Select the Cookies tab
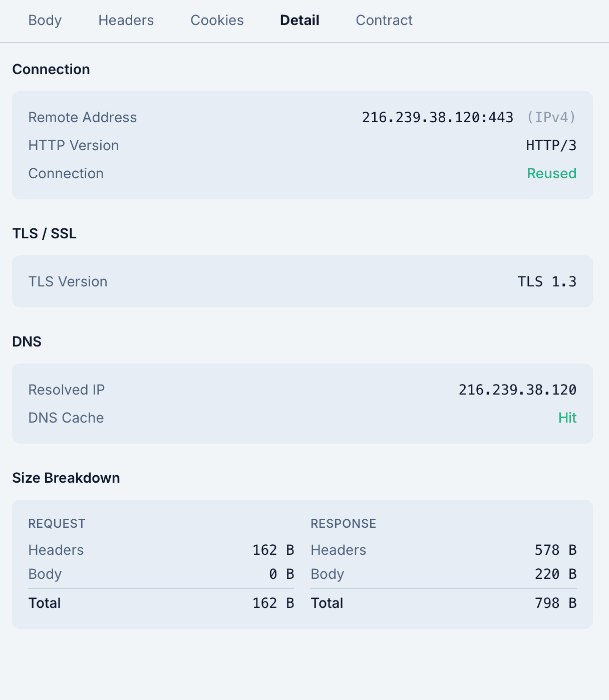Screen dimensions: 609x700 pyautogui.click(x=217, y=21)
